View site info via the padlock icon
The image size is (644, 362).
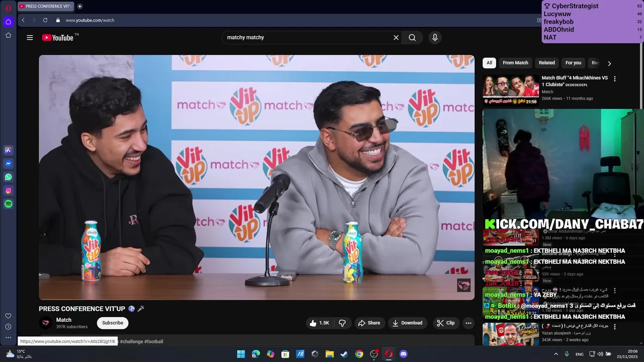[58, 20]
